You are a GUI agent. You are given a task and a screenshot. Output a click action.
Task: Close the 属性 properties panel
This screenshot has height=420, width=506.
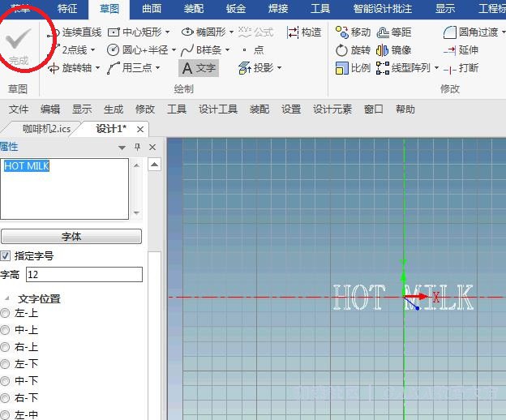tap(152, 147)
